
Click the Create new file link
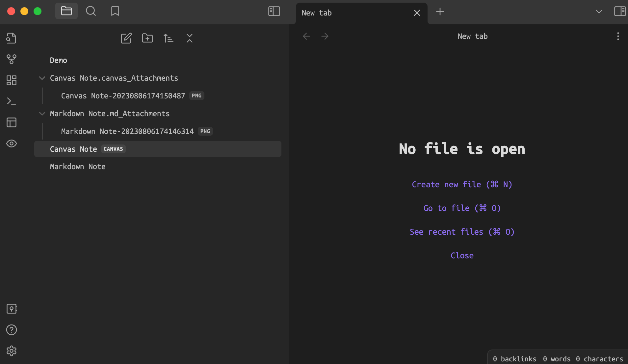(x=462, y=184)
